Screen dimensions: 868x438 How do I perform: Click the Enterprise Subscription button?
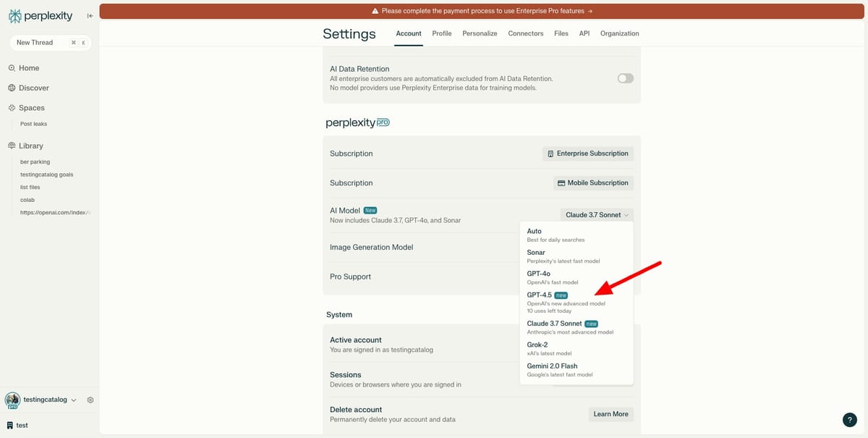tap(588, 153)
